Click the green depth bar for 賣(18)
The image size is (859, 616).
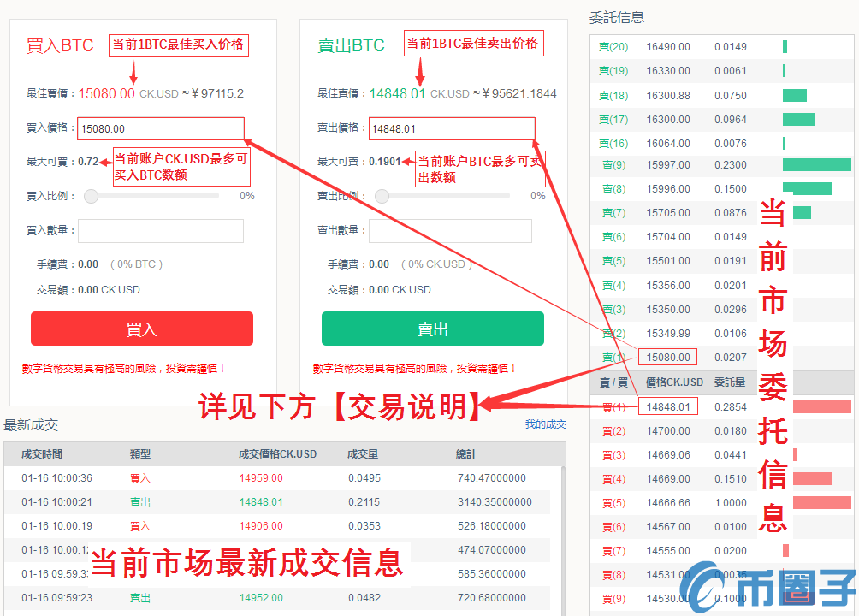(x=795, y=96)
